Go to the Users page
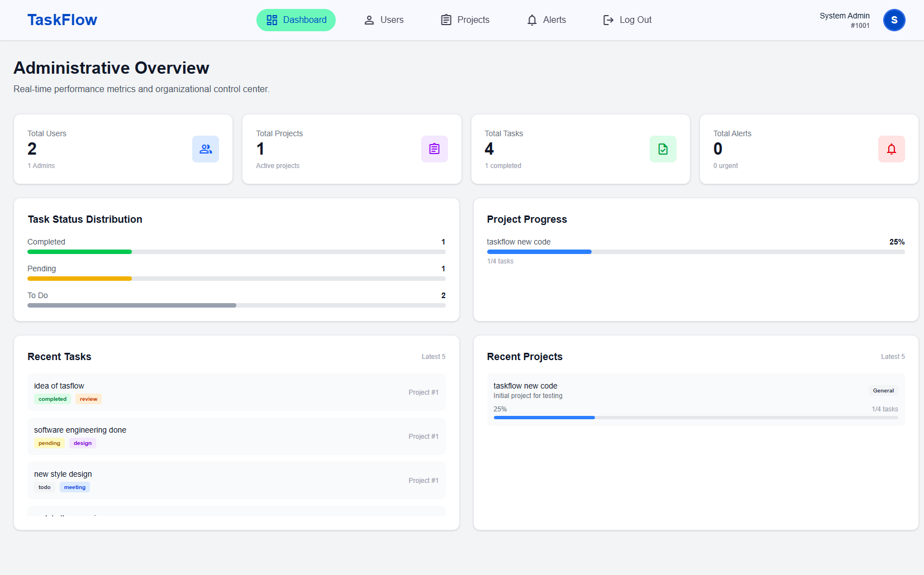Viewport: 924px width, 575px height. 384,20
